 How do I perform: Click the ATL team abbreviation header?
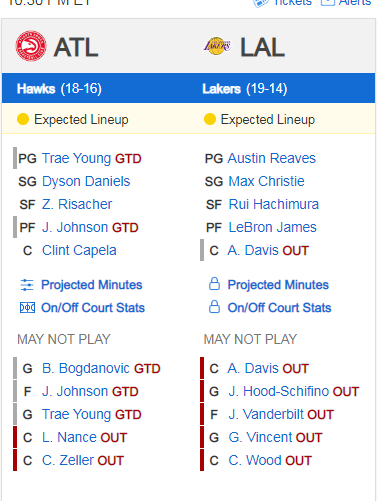tap(76, 47)
